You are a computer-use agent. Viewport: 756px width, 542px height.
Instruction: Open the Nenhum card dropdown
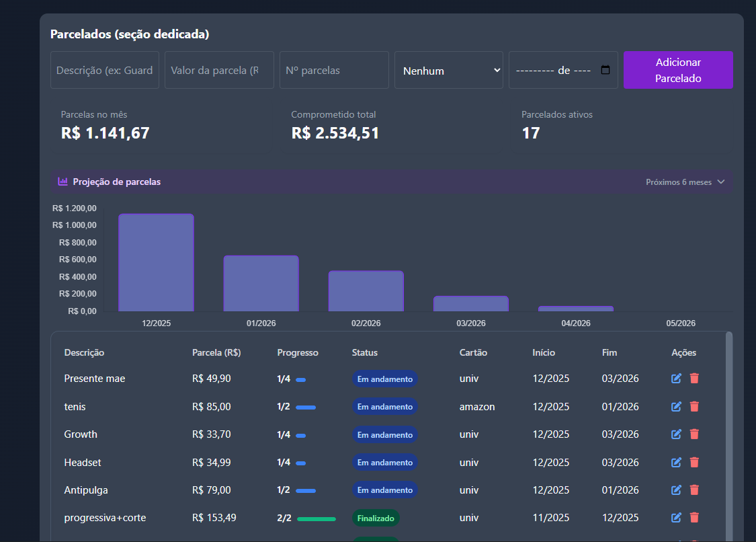(x=448, y=70)
